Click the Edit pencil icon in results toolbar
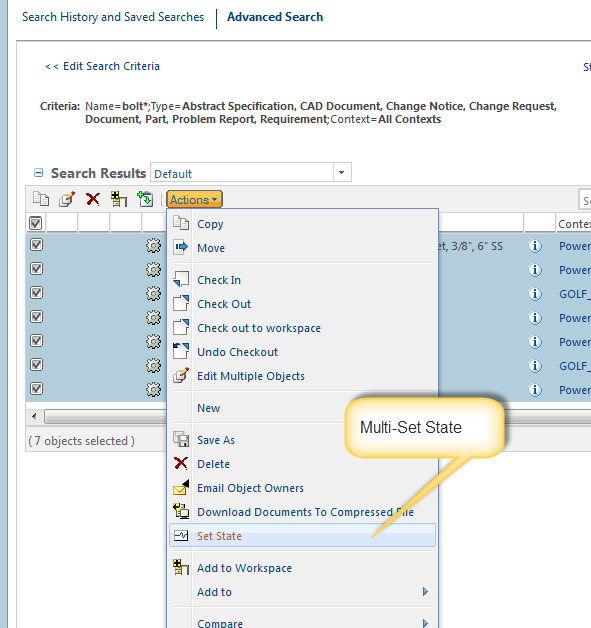Viewport: 591px width, 628px height. (67, 199)
